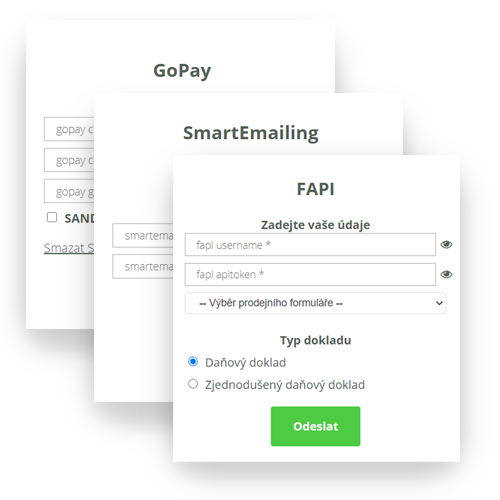Focus the fapi username field
This screenshot has height=500, width=500.
310,245
